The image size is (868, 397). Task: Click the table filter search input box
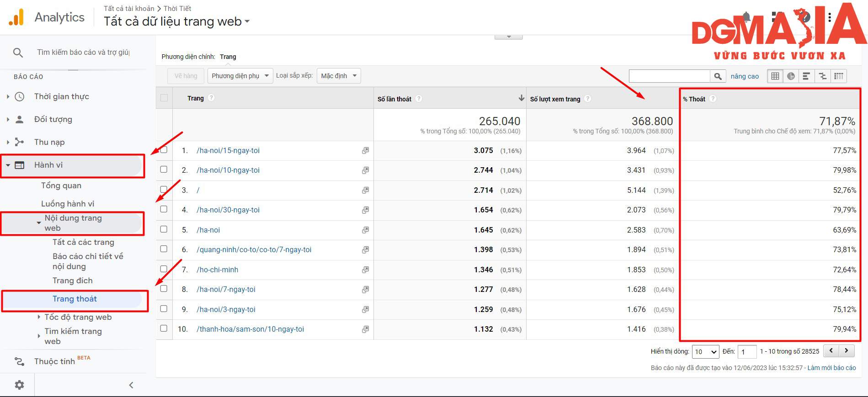[669, 76]
